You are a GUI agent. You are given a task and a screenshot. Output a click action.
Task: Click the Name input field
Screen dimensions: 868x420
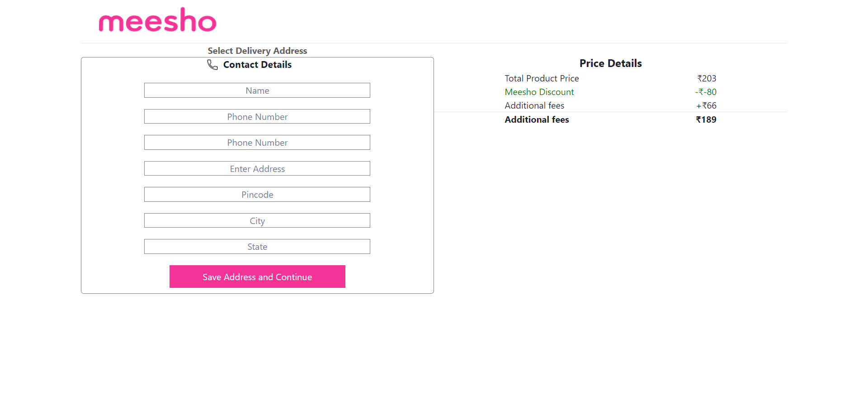pyautogui.click(x=257, y=90)
